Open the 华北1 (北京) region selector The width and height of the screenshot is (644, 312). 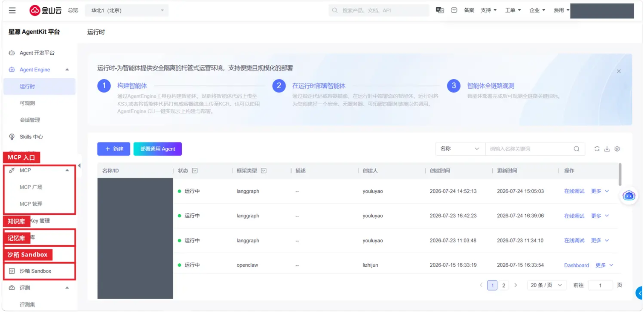click(127, 10)
